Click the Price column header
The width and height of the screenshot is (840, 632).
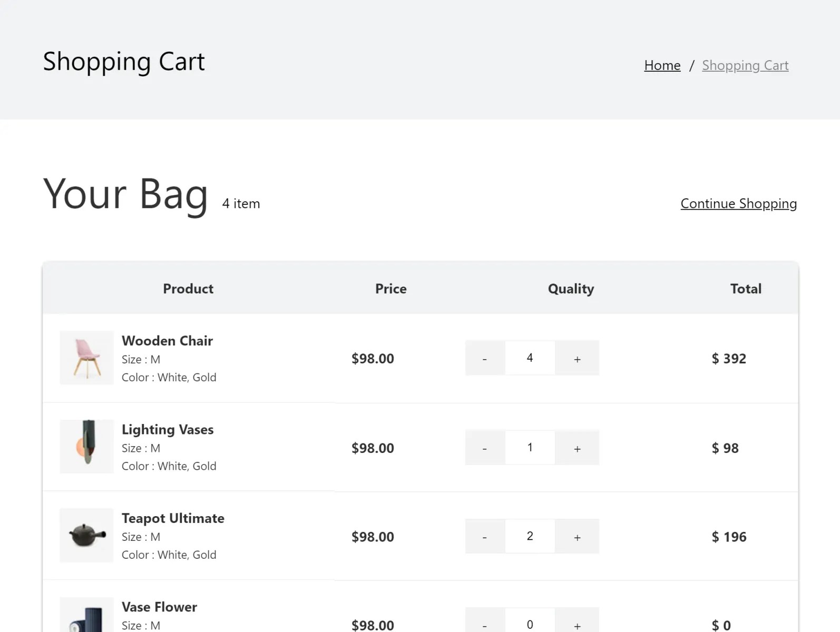click(x=391, y=289)
